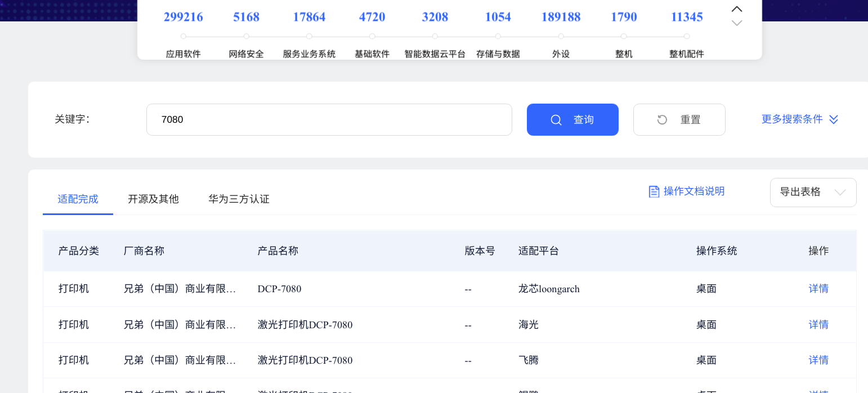868x393 pixels.
Task: Click the 厂商名称 column header
Action: tap(144, 251)
